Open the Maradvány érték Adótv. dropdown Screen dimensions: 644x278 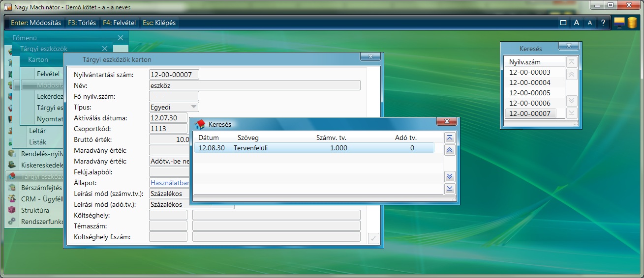(169, 161)
